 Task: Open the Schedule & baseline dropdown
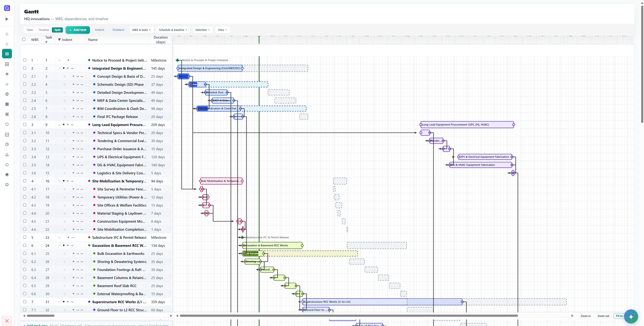(x=173, y=30)
